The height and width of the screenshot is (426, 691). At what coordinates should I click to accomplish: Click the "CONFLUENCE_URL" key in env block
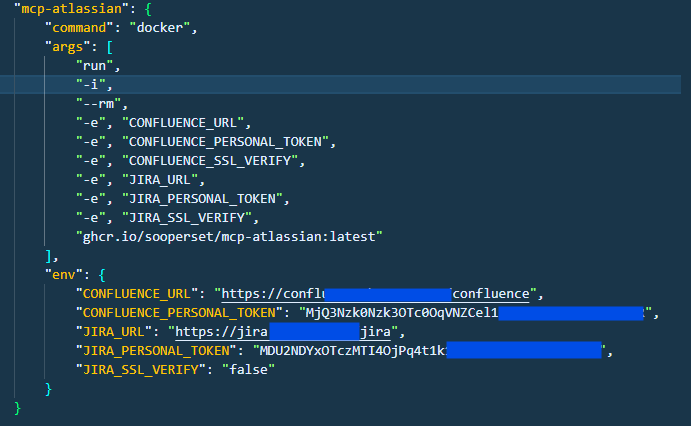click(x=137, y=293)
